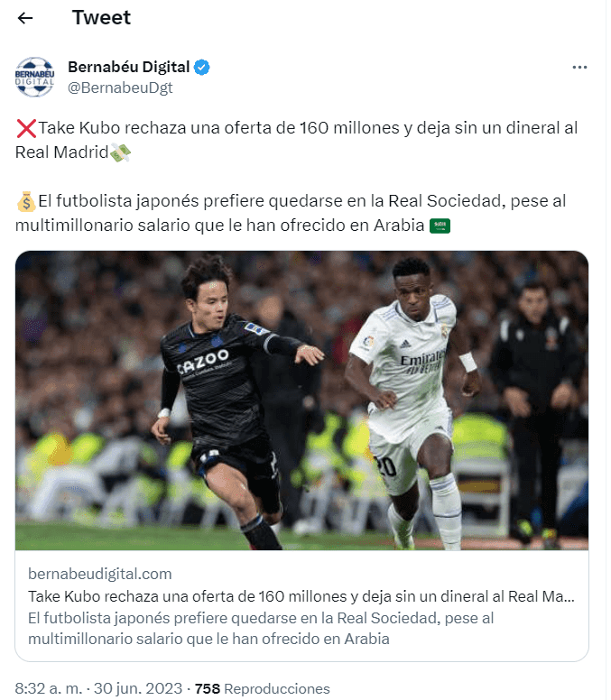
Task: Click the Tweet page title heading
Action: tap(101, 18)
